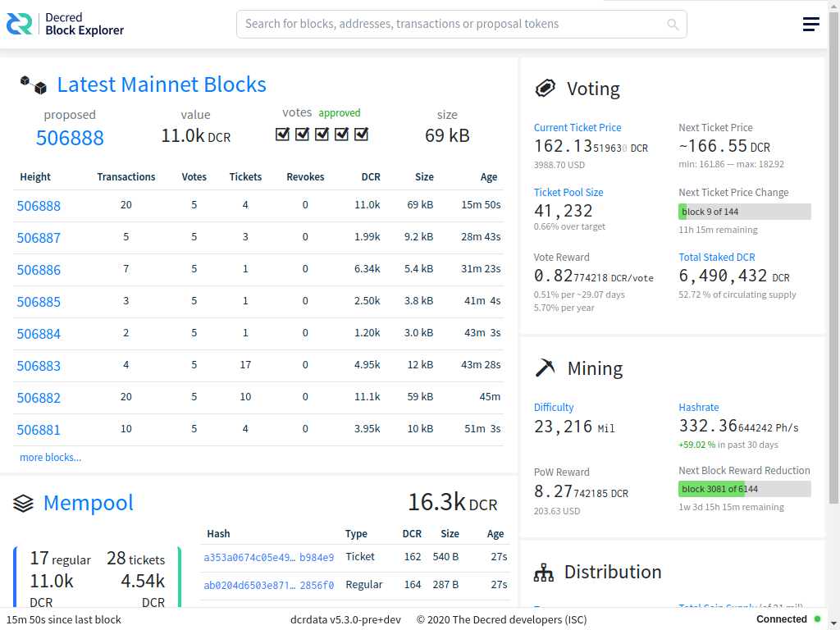Open the Mempool heading link
Screen dimensions: 840x630
pyautogui.click(x=89, y=503)
